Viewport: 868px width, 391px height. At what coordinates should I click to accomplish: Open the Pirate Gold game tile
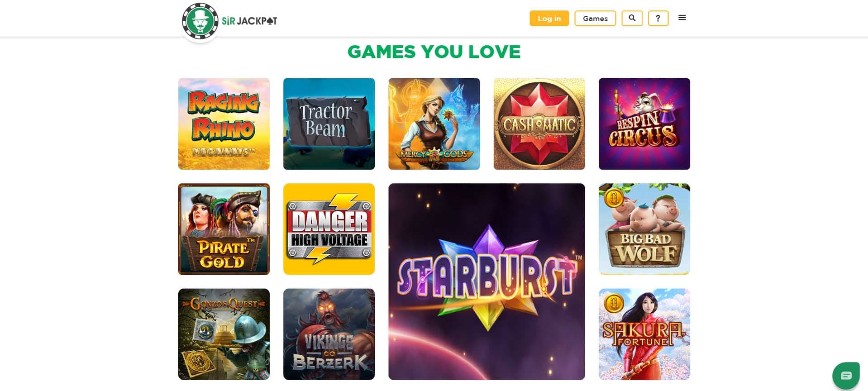[224, 229]
